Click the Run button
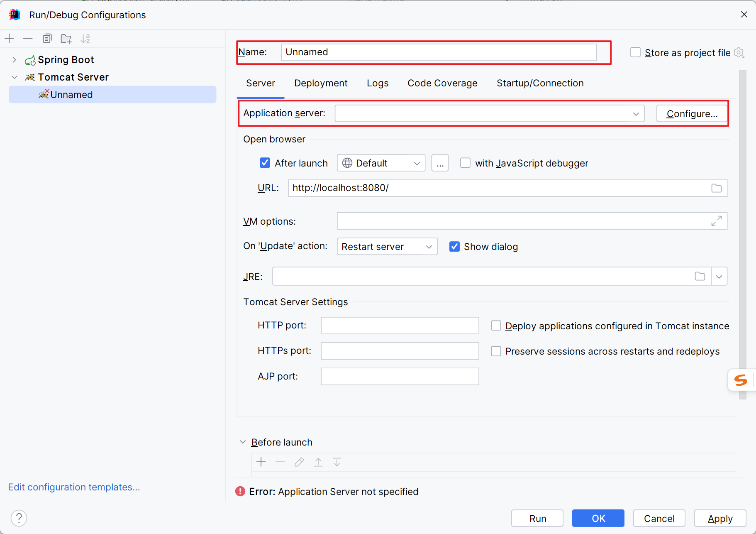Image resolution: width=756 pixels, height=534 pixels. [x=537, y=518]
